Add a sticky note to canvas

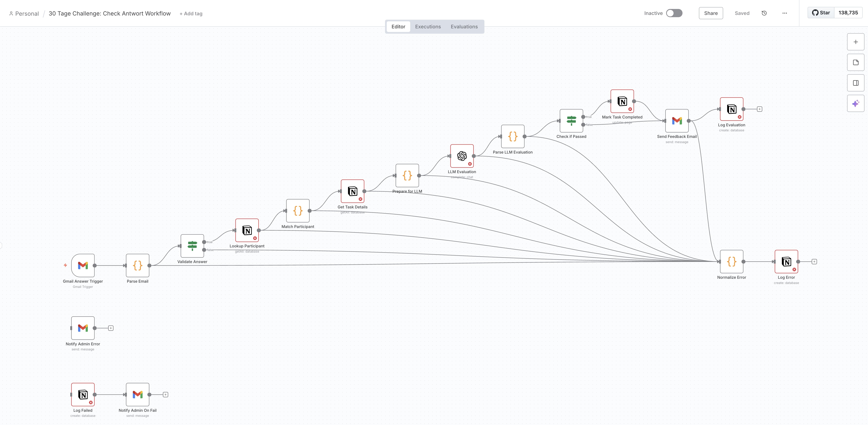tap(856, 62)
